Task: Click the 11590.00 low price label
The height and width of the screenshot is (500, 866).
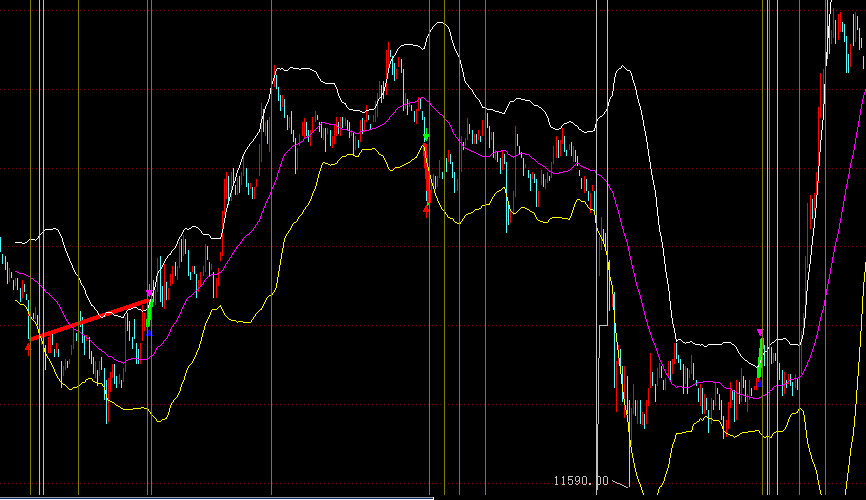Action: click(580, 481)
